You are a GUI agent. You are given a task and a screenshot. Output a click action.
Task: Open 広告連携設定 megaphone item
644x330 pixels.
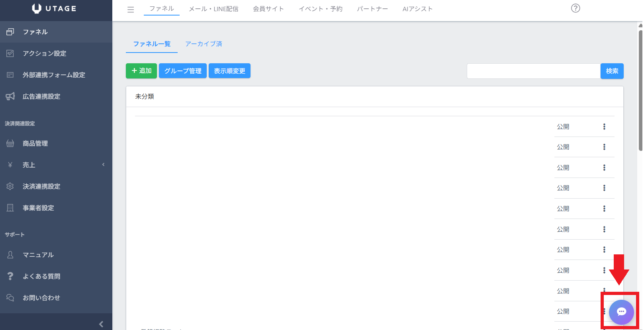41,96
